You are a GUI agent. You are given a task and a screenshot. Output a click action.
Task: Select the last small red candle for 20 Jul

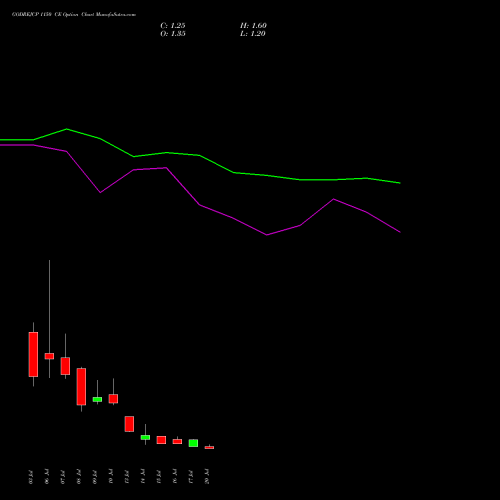click(x=209, y=447)
